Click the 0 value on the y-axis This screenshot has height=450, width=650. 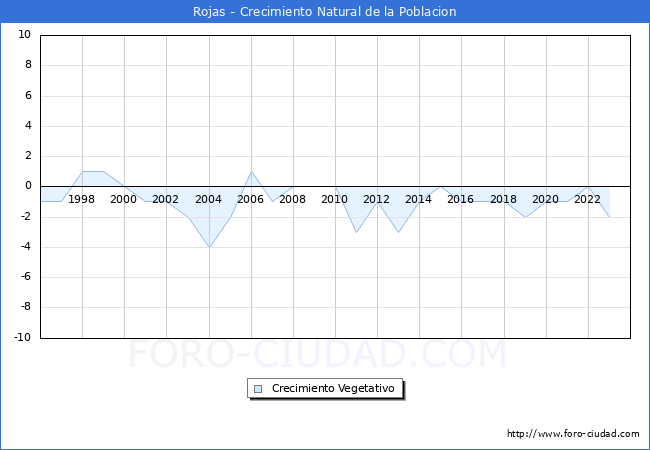28,186
